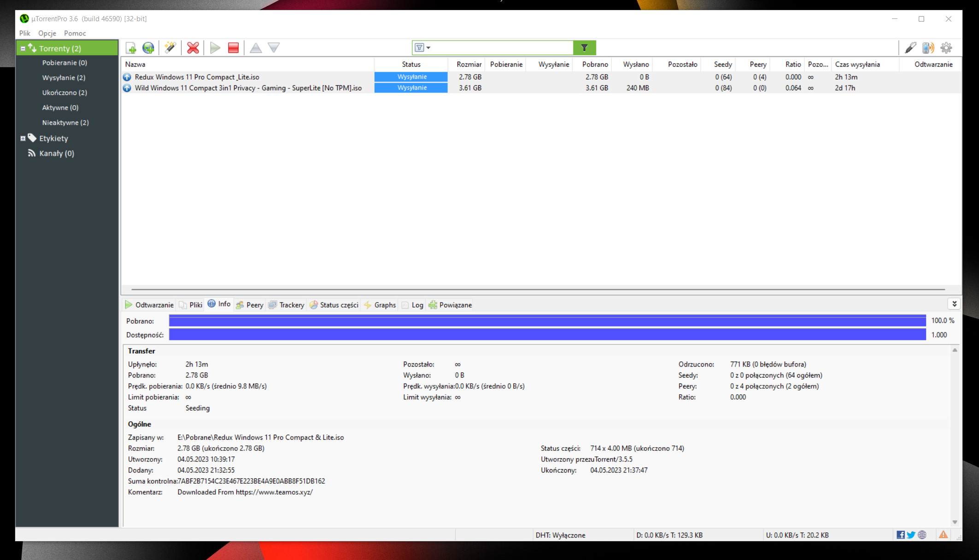Click status icon of Redux Windows torrent
This screenshot has width=979, height=560.
127,77
